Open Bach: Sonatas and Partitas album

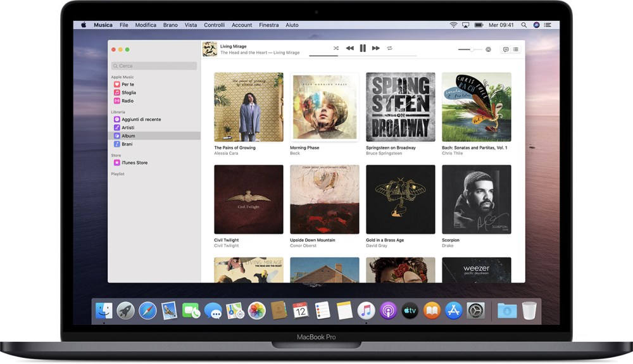(477, 107)
